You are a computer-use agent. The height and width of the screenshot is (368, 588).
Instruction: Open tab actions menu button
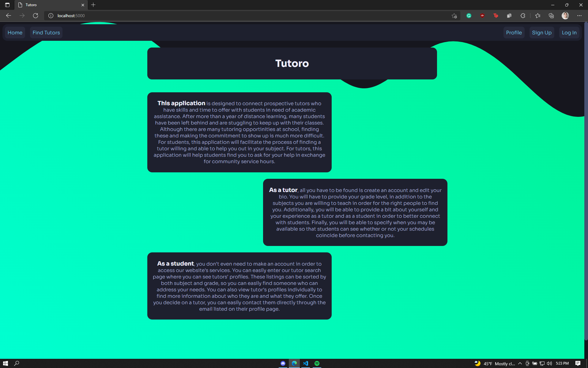pos(7,5)
